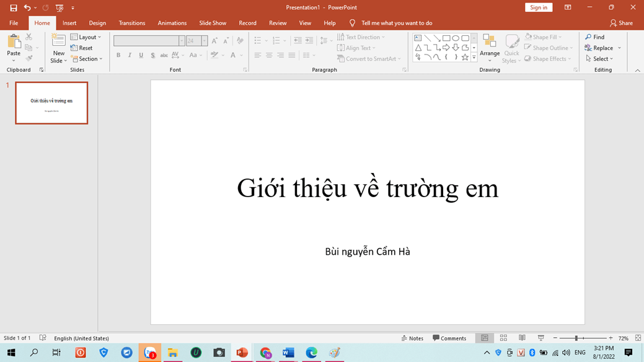This screenshot has width=644, height=362.
Task: Click the Sign in button
Action: click(539, 7)
